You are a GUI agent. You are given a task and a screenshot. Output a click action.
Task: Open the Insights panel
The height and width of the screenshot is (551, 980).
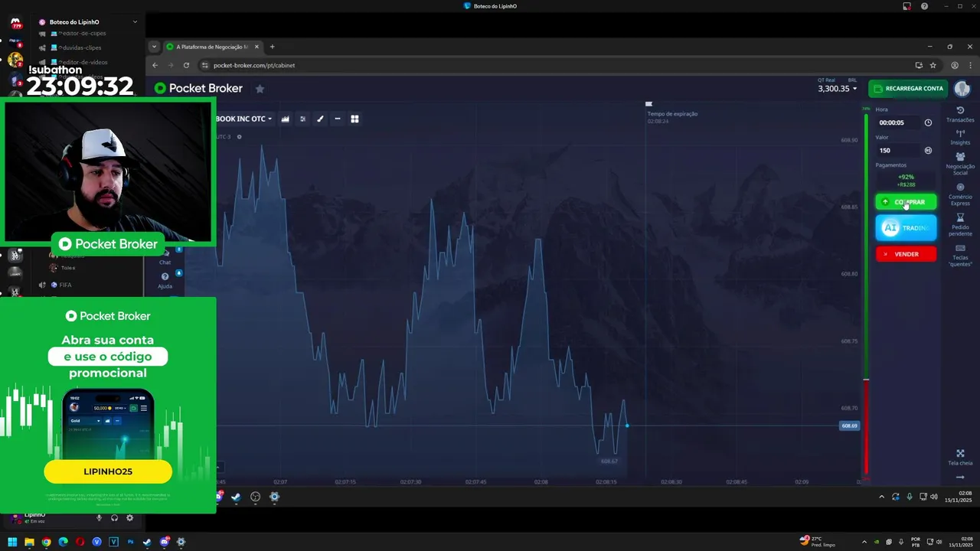point(960,138)
